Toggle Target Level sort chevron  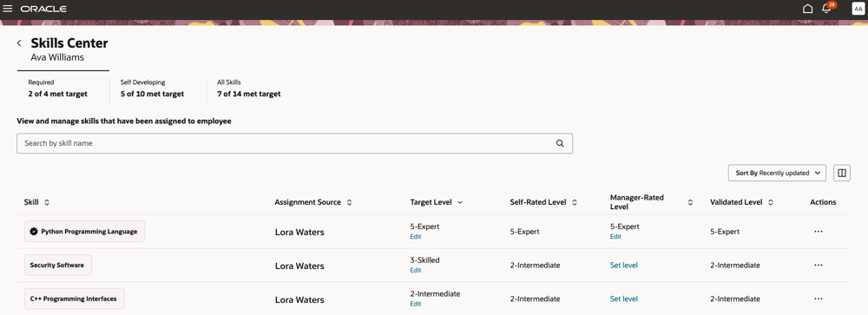(460, 202)
